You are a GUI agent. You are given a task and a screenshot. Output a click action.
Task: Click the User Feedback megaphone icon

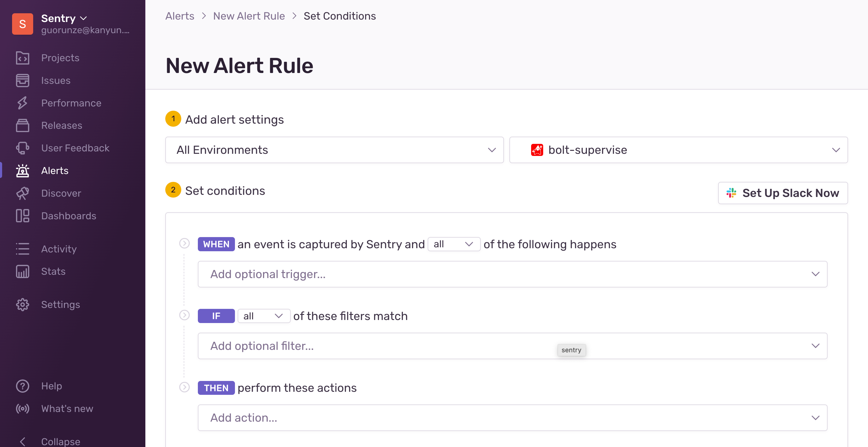point(23,148)
